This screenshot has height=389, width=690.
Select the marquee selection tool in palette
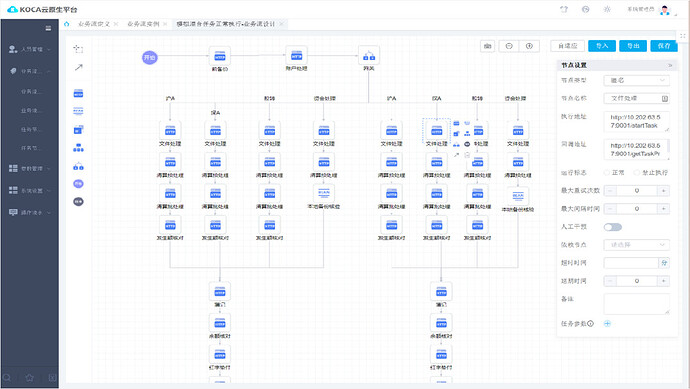click(78, 49)
